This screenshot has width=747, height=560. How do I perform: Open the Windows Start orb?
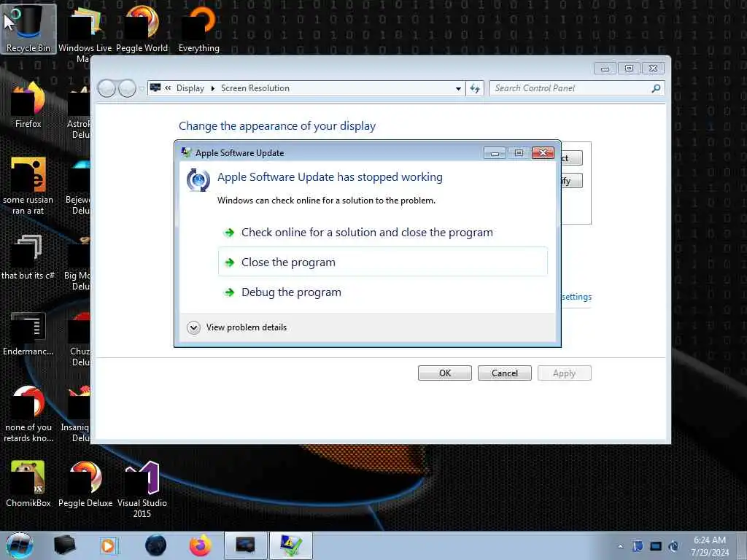tap(20, 545)
